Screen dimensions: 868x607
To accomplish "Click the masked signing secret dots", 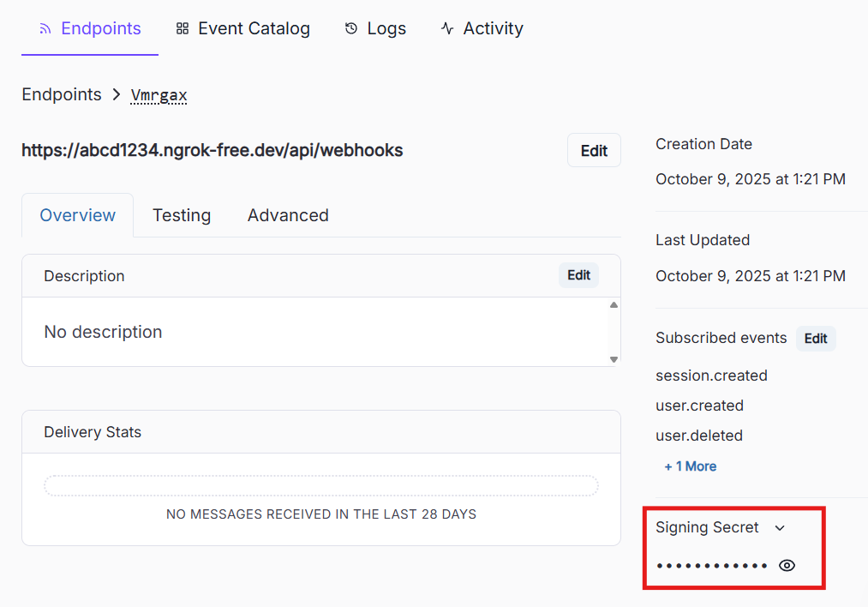I will click(711, 566).
